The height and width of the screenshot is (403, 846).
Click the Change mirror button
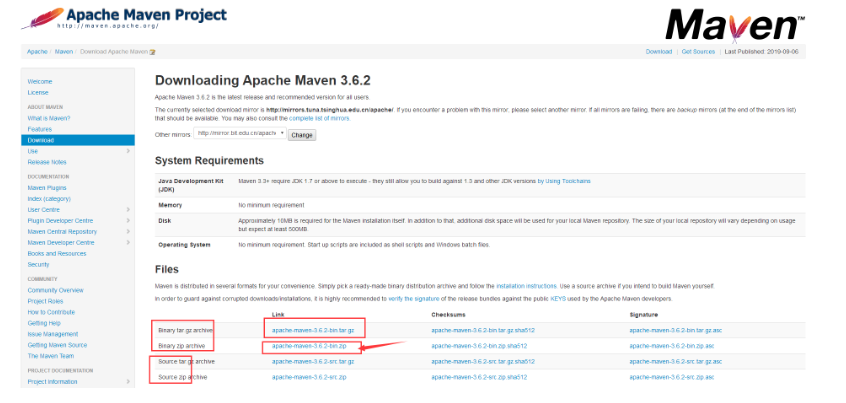click(302, 135)
